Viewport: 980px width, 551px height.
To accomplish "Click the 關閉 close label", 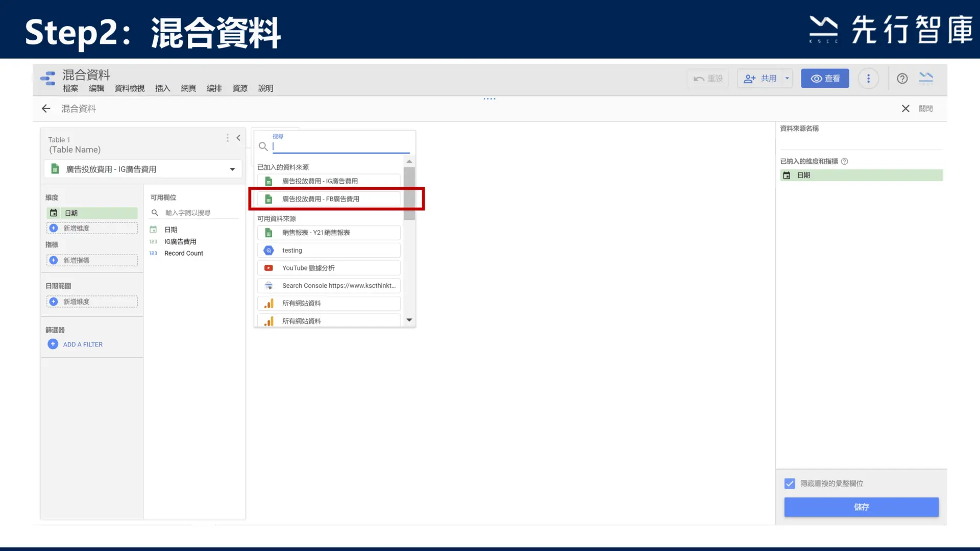I will tap(925, 109).
